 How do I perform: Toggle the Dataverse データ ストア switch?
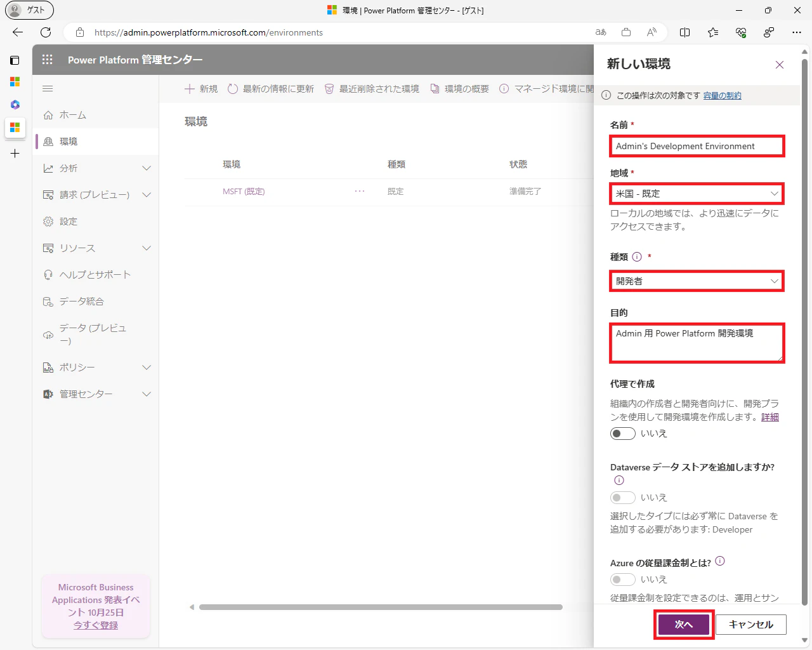[x=623, y=498]
